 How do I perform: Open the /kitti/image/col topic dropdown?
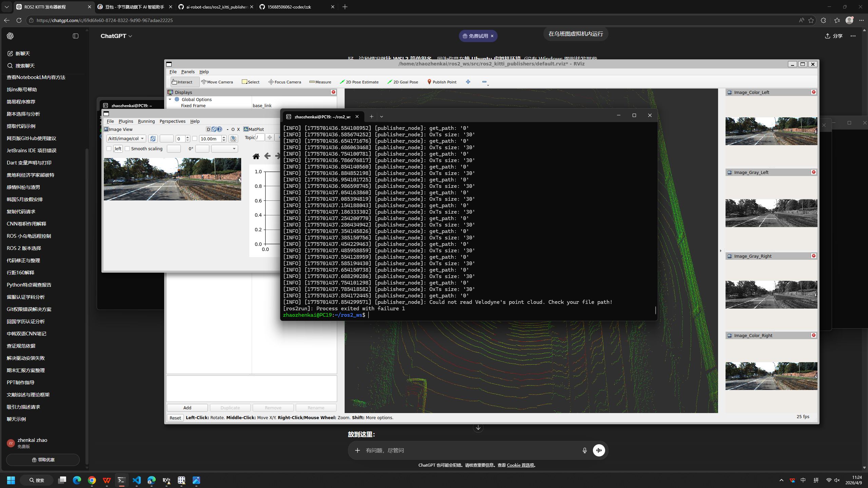(x=126, y=138)
